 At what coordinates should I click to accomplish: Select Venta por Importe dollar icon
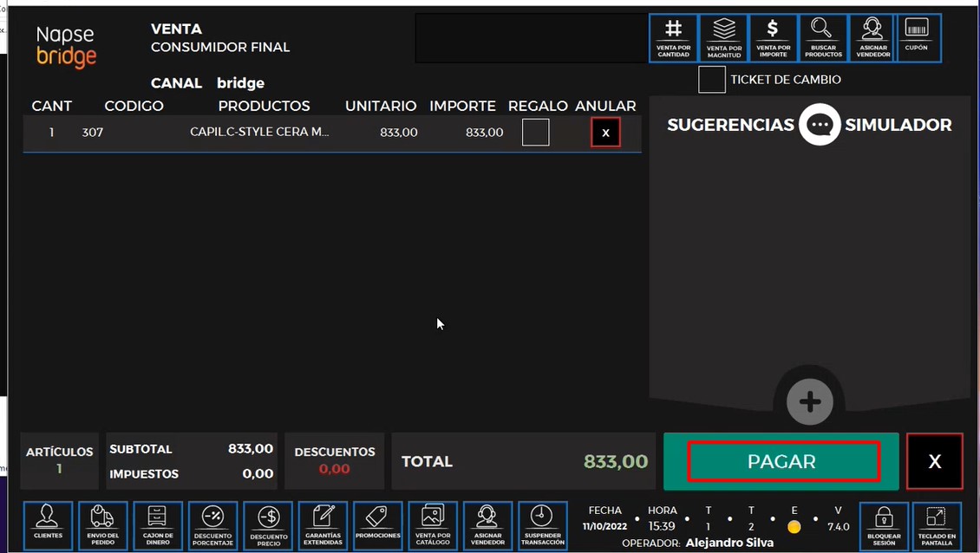tap(773, 38)
